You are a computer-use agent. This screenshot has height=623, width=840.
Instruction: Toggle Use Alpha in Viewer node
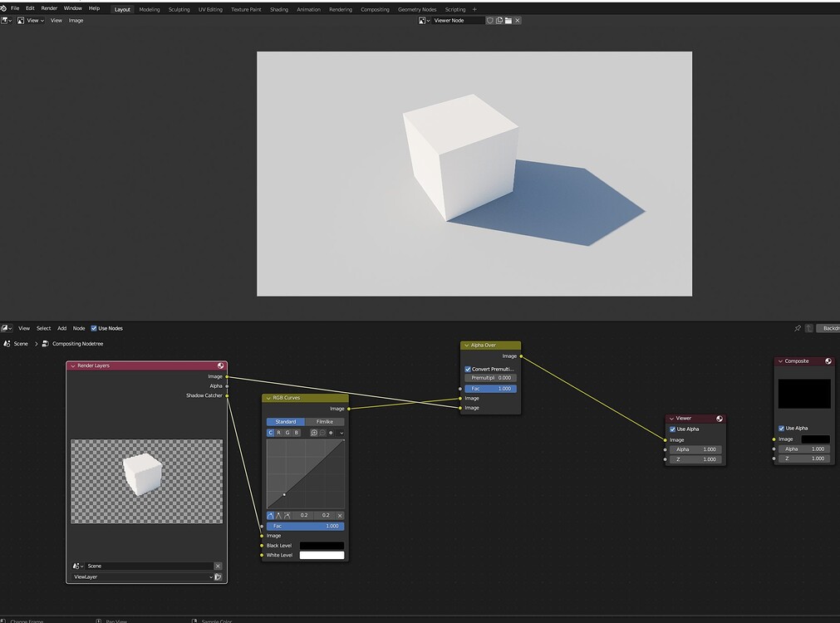click(673, 429)
